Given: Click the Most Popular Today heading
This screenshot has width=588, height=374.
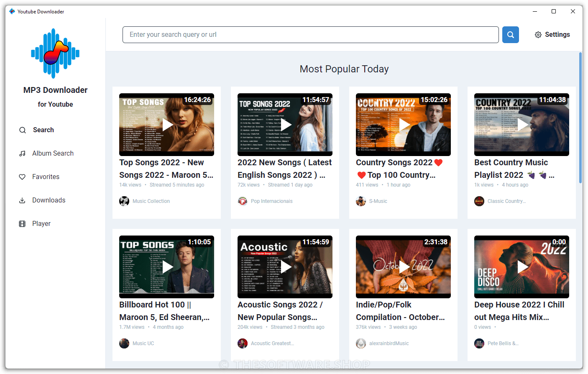Looking at the screenshot, I should (x=344, y=69).
